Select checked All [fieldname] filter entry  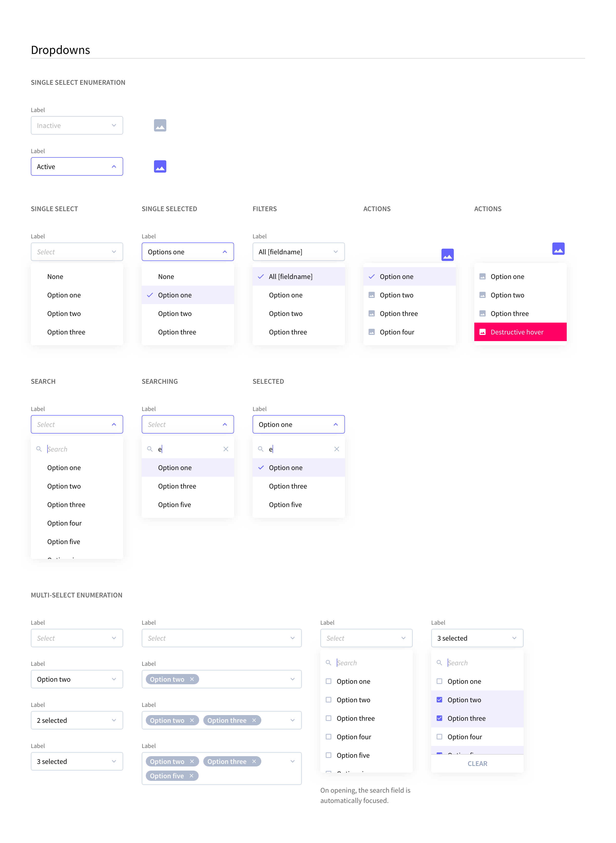coord(298,277)
